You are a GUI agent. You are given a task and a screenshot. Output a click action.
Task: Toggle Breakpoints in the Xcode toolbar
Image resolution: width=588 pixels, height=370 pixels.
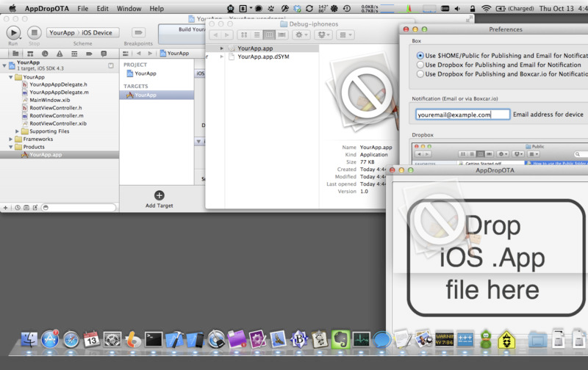pyautogui.click(x=138, y=32)
